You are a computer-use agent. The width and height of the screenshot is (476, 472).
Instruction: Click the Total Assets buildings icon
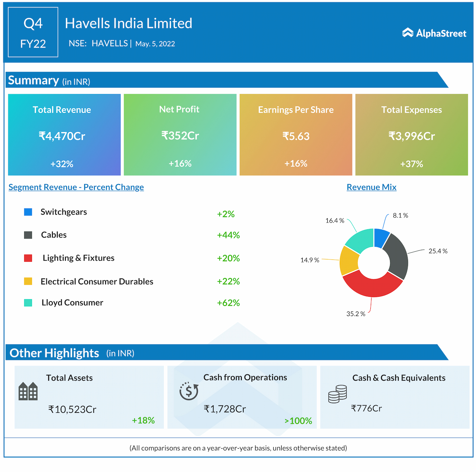tap(28, 391)
